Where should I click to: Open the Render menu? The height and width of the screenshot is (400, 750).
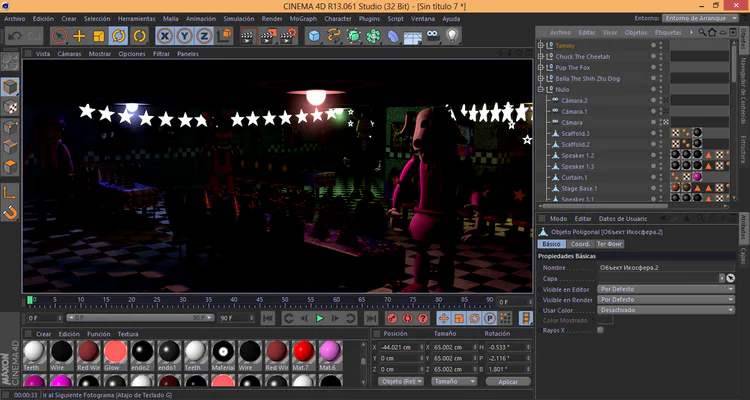[x=272, y=19]
